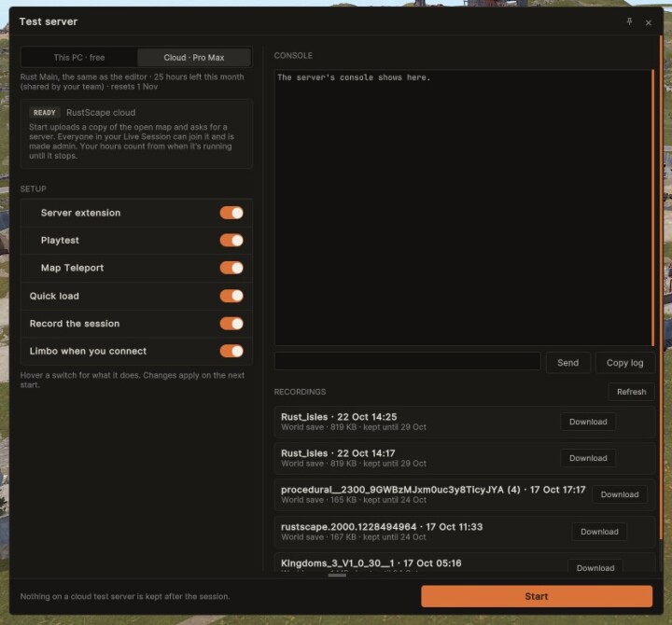
Task: Click the 'RustScape cloud' label
Action: pyautogui.click(x=101, y=113)
